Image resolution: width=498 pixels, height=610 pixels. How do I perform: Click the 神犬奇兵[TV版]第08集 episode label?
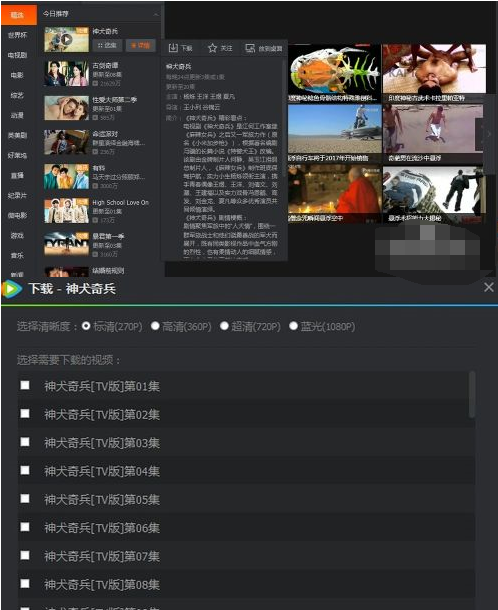(102, 585)
